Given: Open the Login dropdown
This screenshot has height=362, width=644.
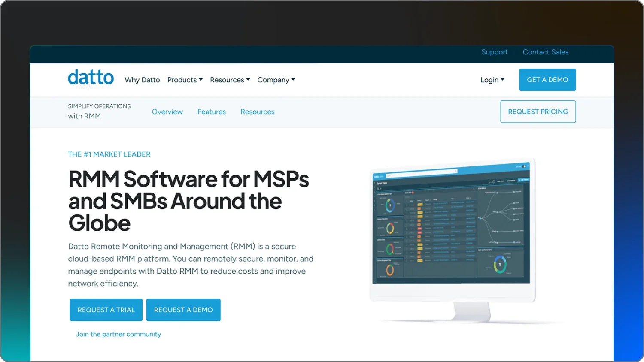Looking at the screenshot, I should click(492, 80).
